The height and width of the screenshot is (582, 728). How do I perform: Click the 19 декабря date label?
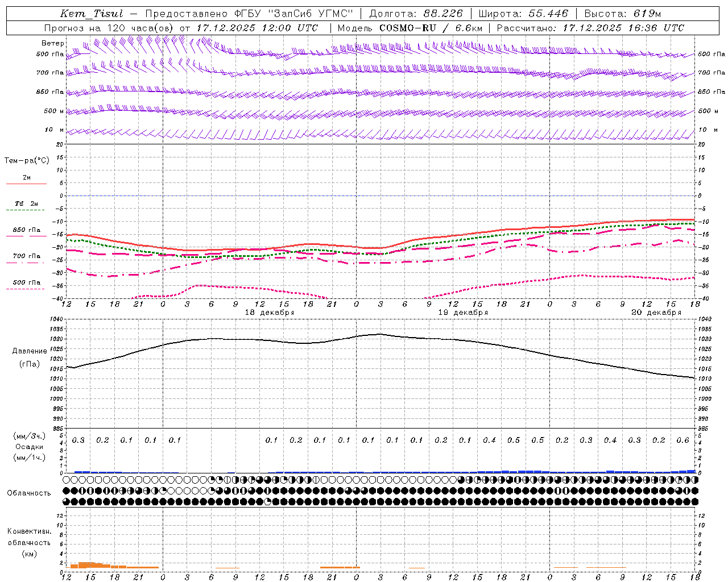tap(462, 313)
